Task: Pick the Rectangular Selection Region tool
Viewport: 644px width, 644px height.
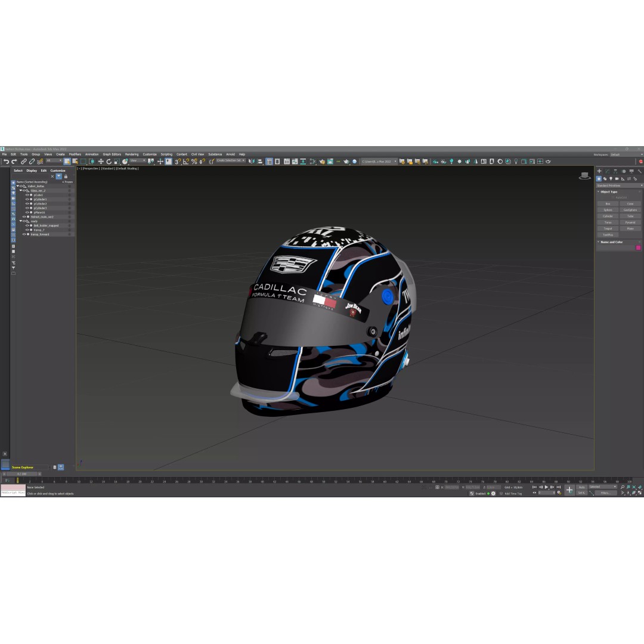Action: 83,162
